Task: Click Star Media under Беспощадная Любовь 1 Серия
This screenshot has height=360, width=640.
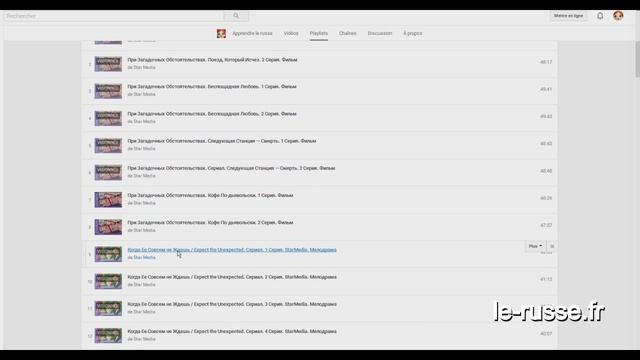Action: [144, 94]
